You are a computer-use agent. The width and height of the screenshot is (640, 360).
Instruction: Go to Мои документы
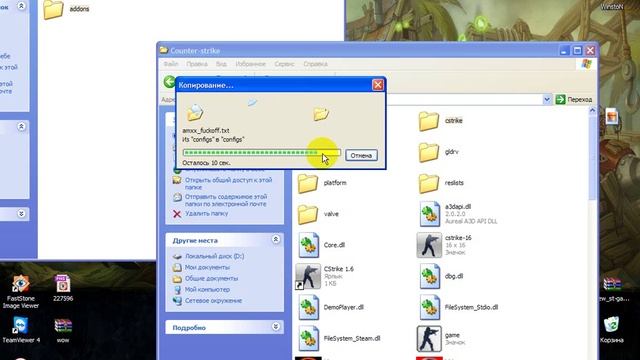pos(207,267)
